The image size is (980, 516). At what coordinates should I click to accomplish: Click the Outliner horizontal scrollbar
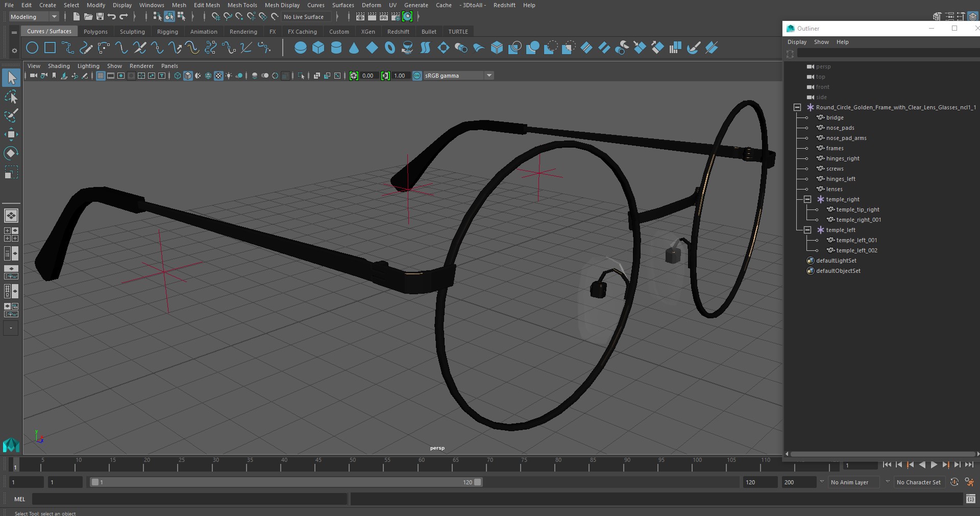882,454
